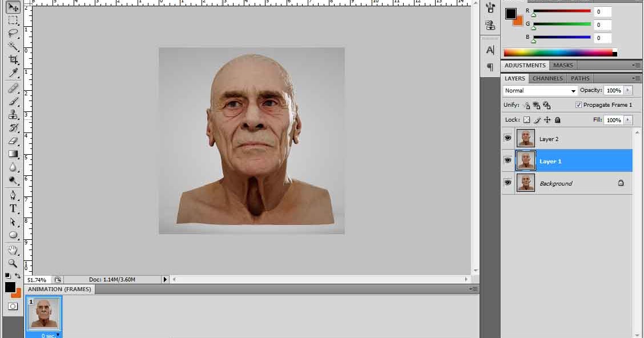The width and height of the screenshot is (644, 338).
Task: Select the Rectangular Marquee tool
Action: [13, 20]
